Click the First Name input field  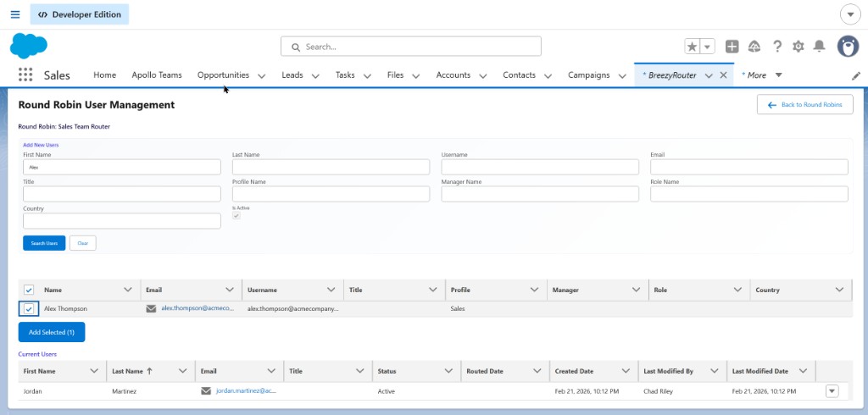122,167
